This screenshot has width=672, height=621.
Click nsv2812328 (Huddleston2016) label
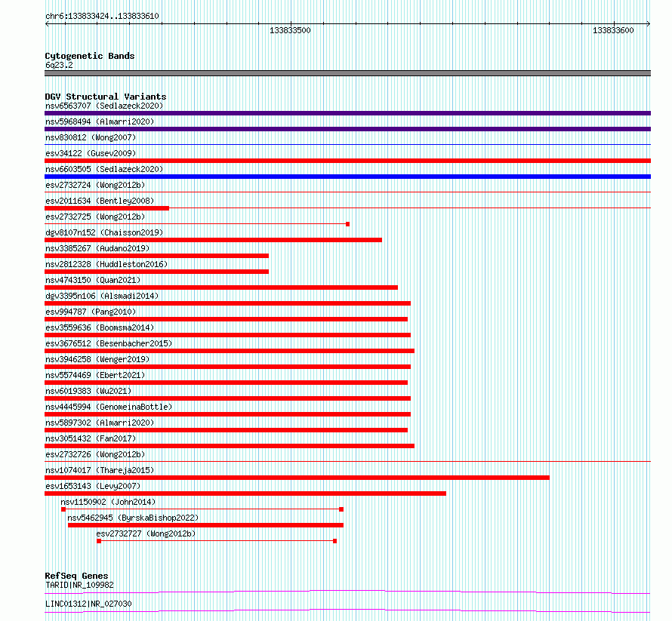pyautogui.click(x=106, y=264)
